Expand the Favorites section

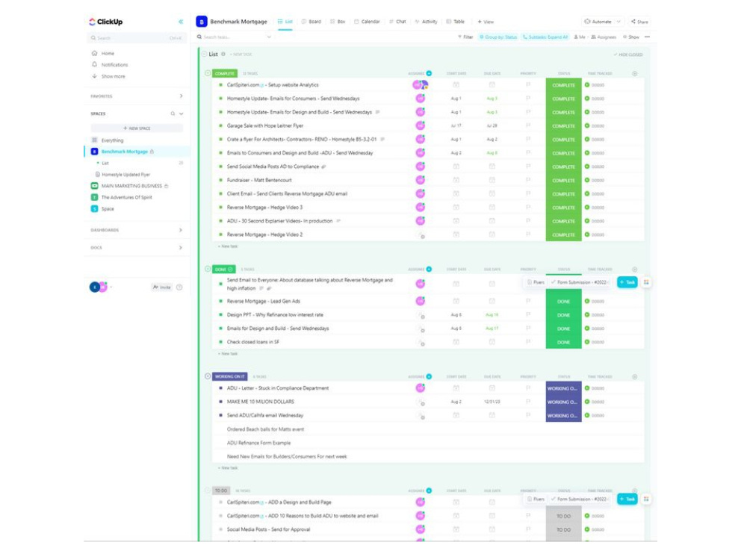[x=181, y=96]
